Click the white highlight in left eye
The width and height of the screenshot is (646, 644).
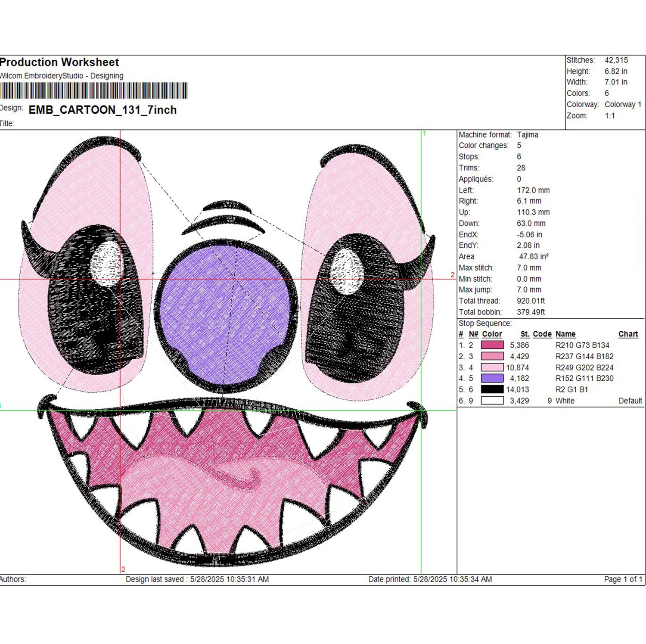(106, 264)
